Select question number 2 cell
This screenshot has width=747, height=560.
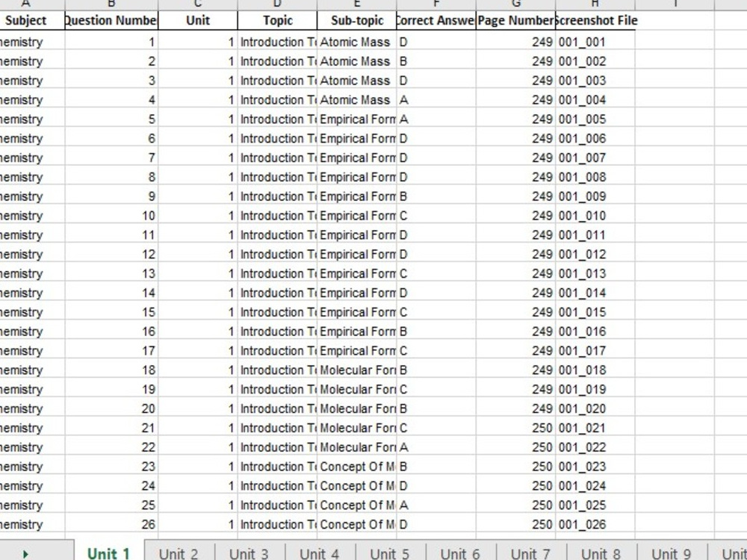click(111, 61)
